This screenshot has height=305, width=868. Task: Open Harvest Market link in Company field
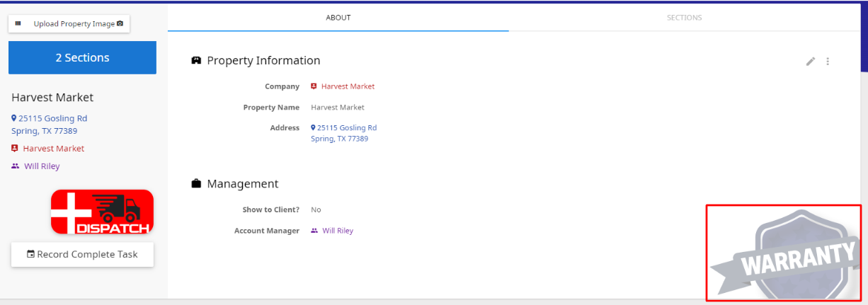(343, 86)
